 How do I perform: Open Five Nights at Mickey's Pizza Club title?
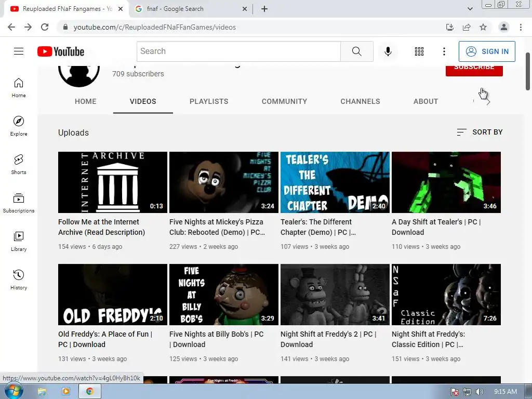[x=217, y=227]
